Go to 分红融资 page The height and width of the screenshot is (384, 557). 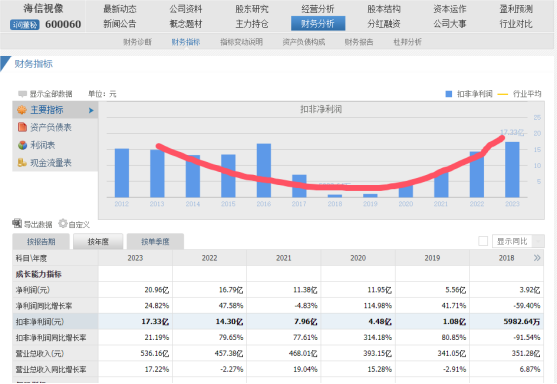pos(384,24)
